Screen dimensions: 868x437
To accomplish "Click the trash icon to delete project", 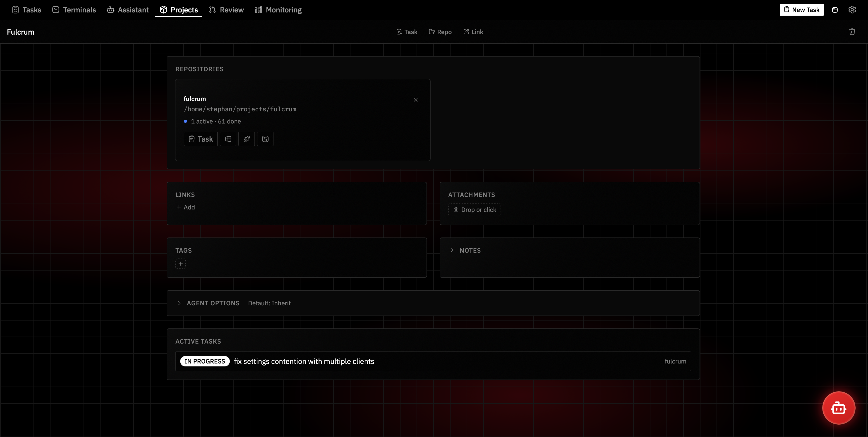I will click(852, 32).
